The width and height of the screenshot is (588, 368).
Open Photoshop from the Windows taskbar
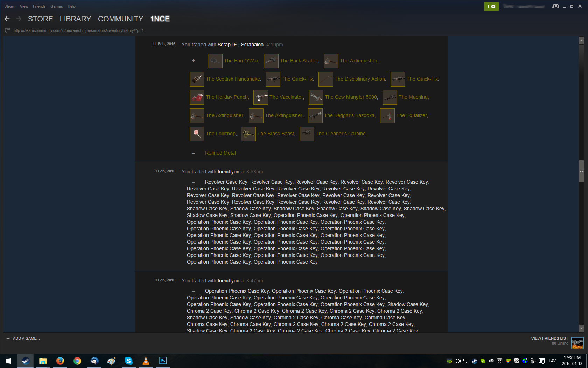point(163,361)
